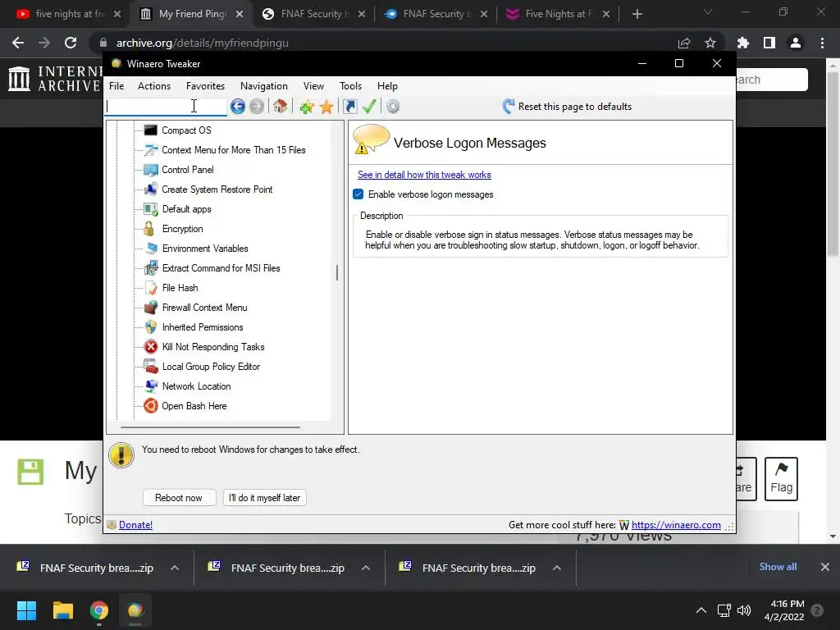This screenshot has height=630, width=840.
Task: Click the Donate! link
Action: pos(135,525)
